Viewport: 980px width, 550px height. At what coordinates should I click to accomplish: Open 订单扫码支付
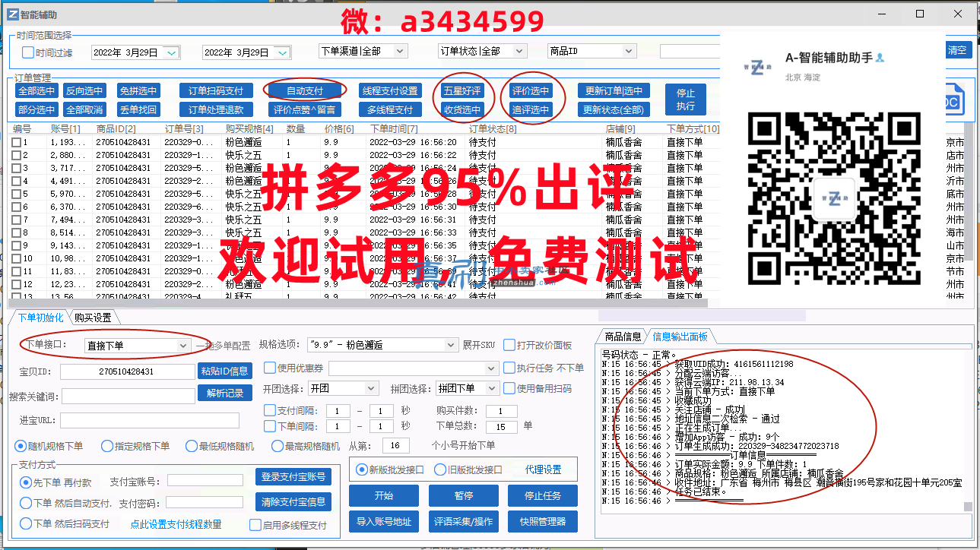[x=216, y=91]
